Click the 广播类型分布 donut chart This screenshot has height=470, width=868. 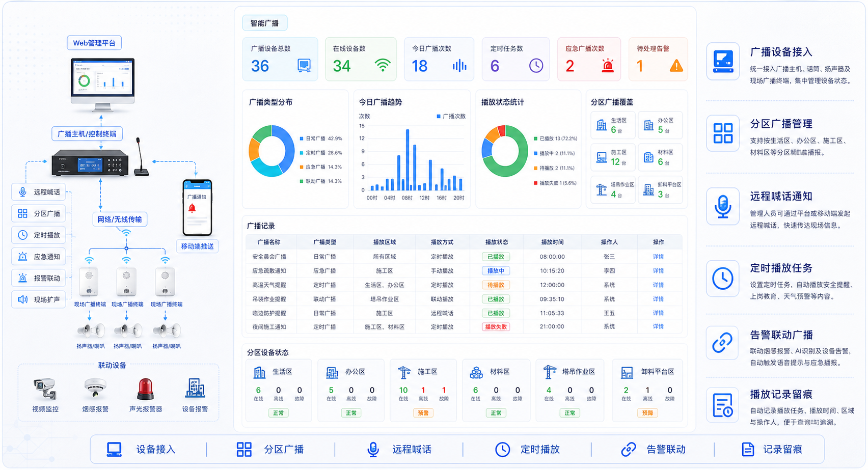click(272, 151)
